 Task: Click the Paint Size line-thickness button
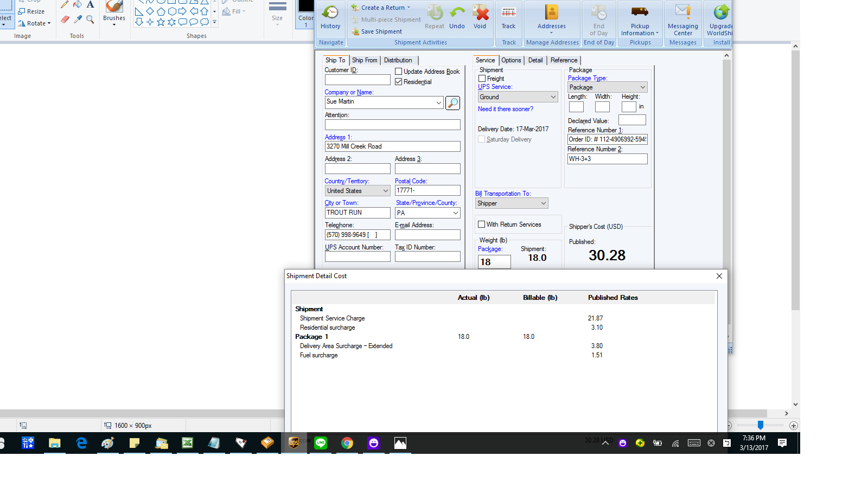pyautogui.click(x=277, y=13)
